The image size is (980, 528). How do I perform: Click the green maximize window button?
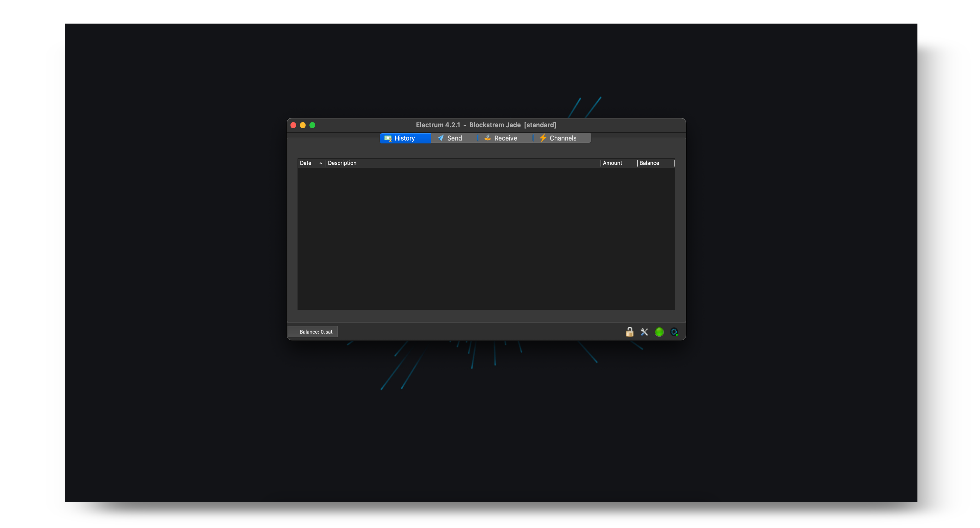pyautogui.click(x=312, y=125)
